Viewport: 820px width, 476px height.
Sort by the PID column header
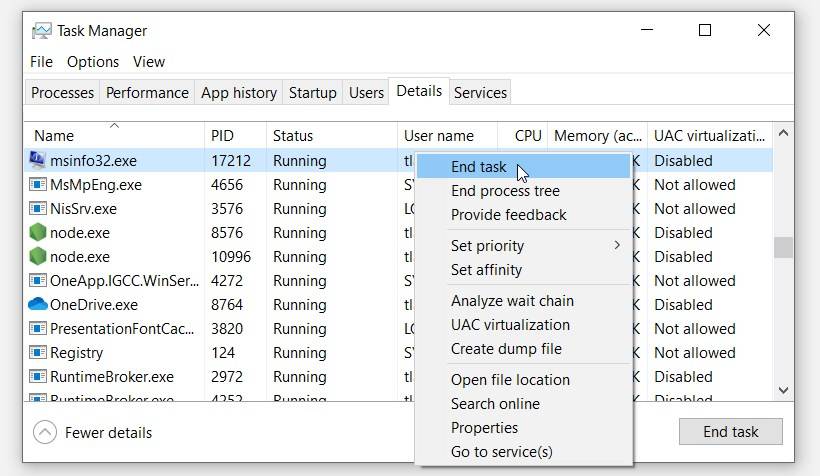(x=235, y=135)
